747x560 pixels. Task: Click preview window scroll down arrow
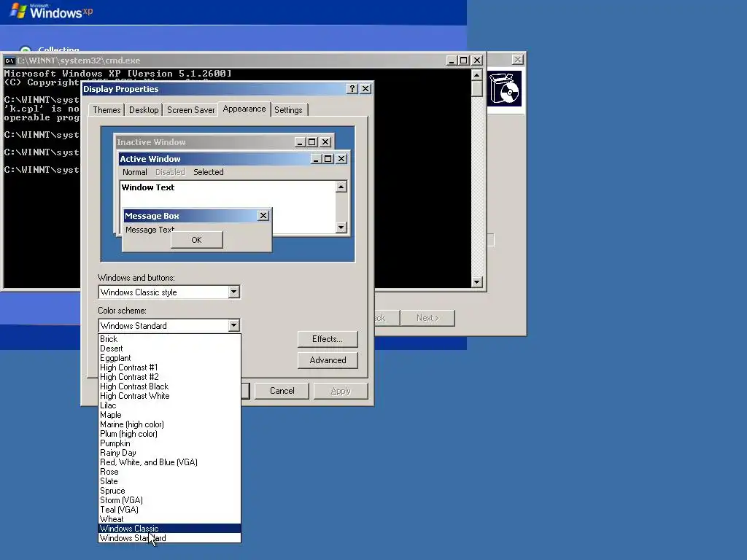pyautogui.click(x=341, y=227)
